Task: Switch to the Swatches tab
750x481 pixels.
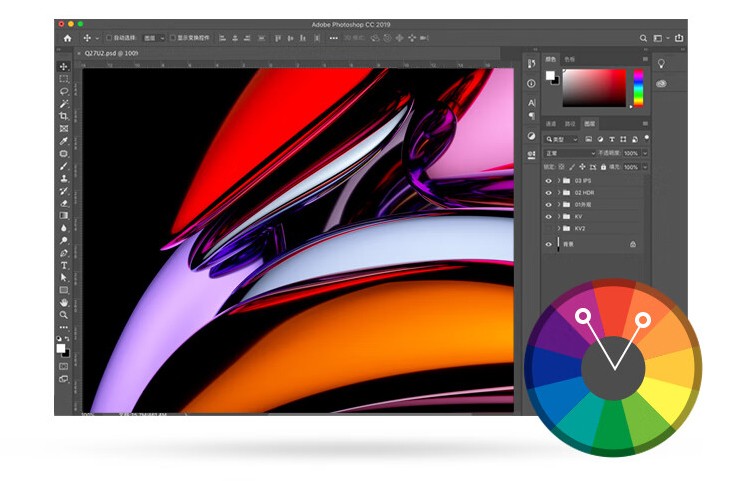Action: coord(570,59)
